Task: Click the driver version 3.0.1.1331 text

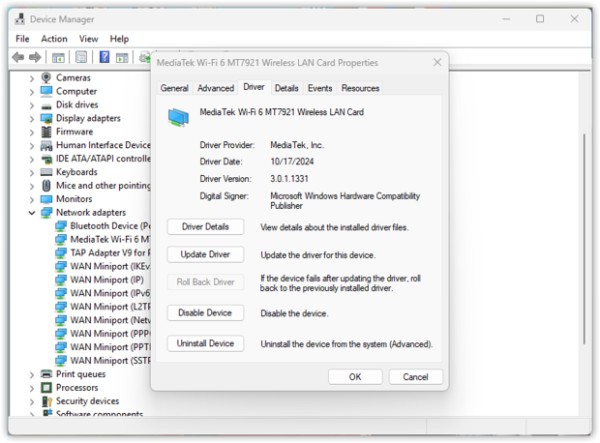Action: [289, 179]
